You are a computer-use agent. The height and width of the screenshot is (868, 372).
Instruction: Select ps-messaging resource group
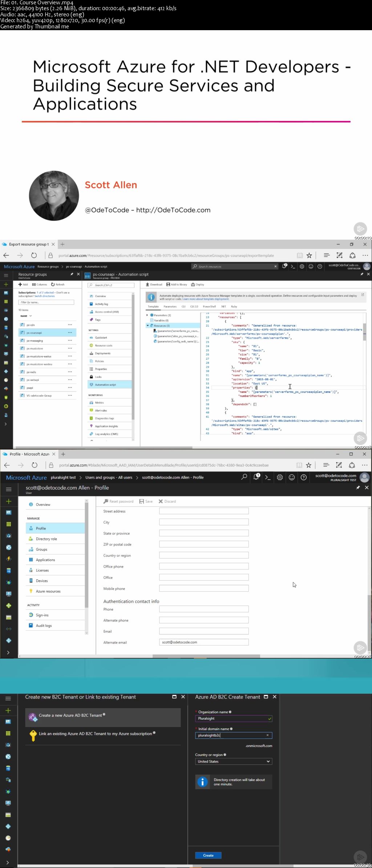[x=47, y=341]
